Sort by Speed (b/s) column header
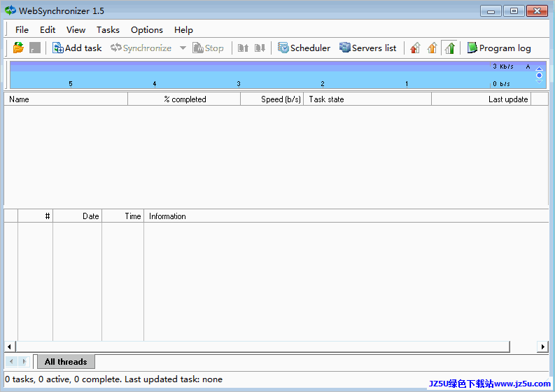 tap(272, 99)
